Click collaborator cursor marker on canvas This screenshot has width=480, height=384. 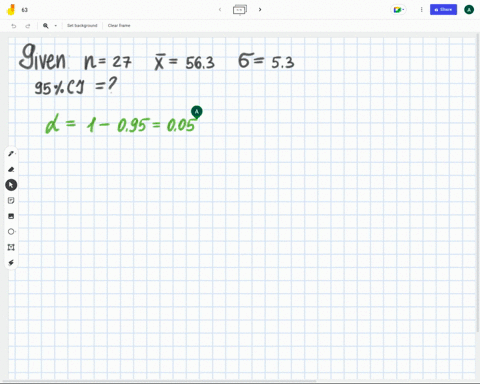click(197, 112)
